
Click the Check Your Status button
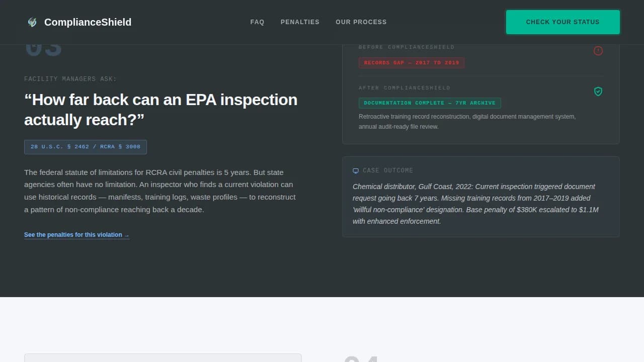point(562,22)
